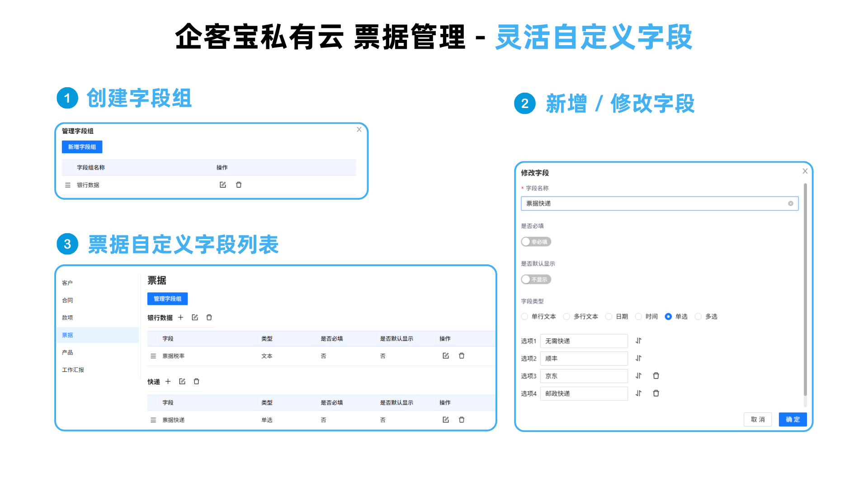Delete the 票据快递 field row
Screen dimensions: 868x488
click(462, 420)
